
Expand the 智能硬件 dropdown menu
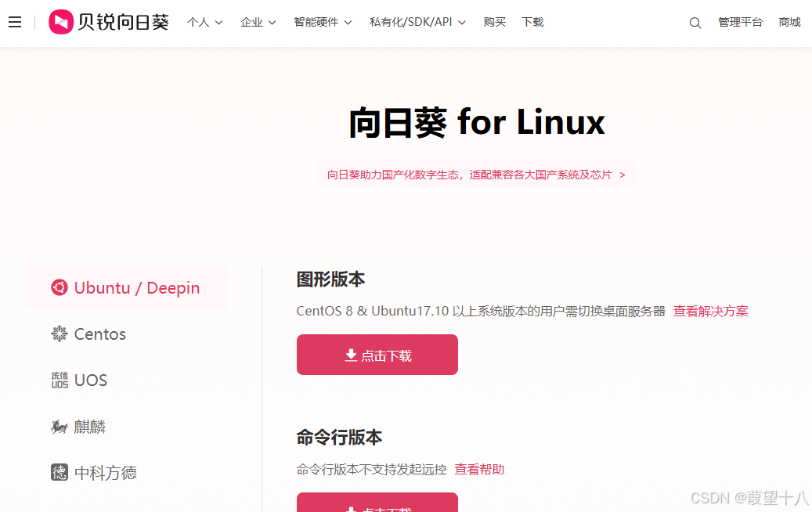pos(323,22)
